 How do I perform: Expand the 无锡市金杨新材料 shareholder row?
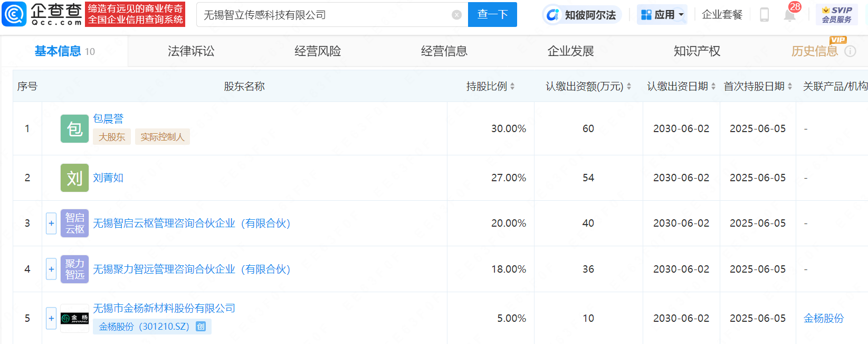[x=51, y=318]
